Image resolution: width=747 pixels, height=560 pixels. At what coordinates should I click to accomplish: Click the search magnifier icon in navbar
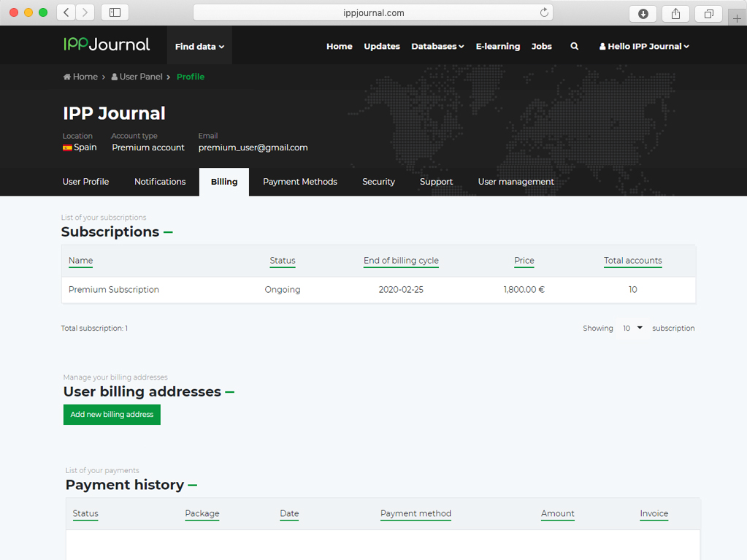(575, 46)
